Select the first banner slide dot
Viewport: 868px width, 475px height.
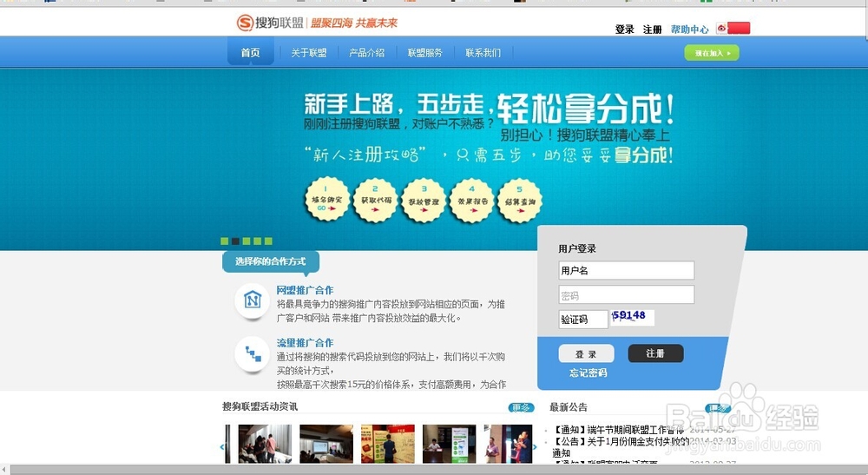coord(224,241)
